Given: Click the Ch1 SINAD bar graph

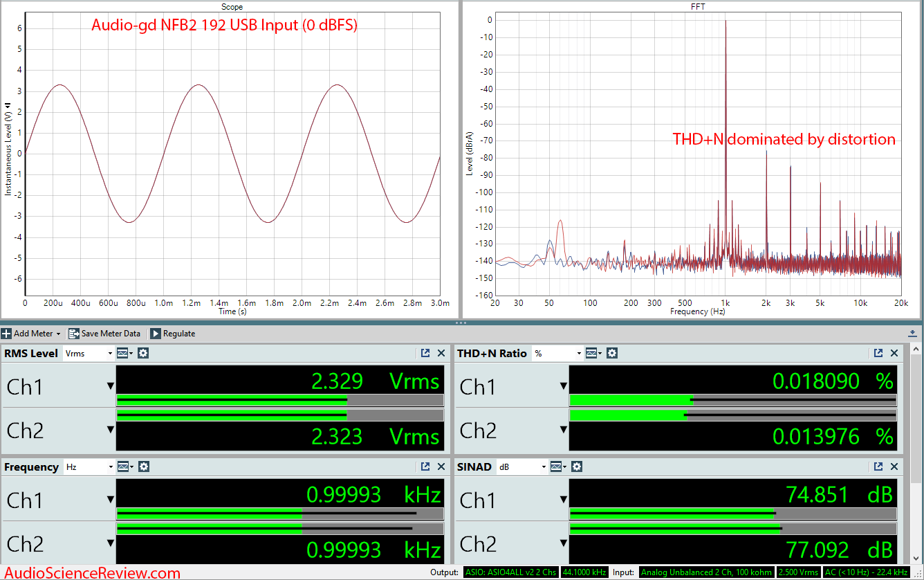Looking at the screenshot, I should tap(733, 514).
